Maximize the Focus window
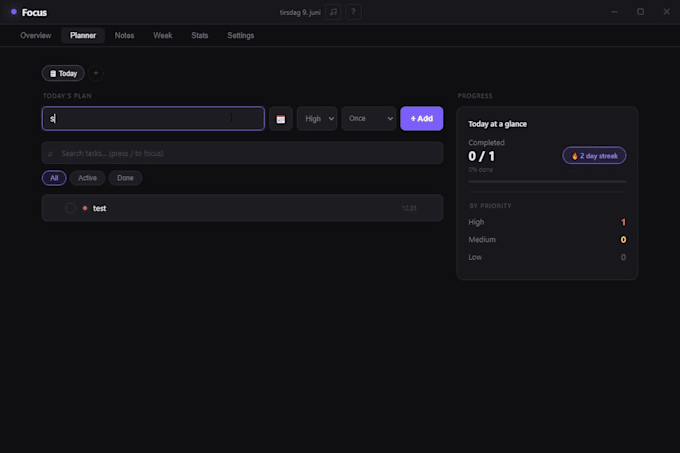 (640, 12)
